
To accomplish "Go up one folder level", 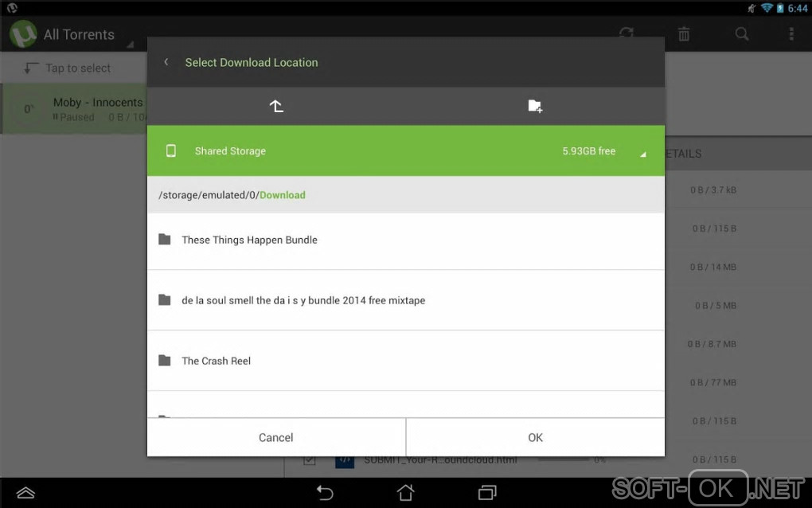I will (x=276, y=106).
